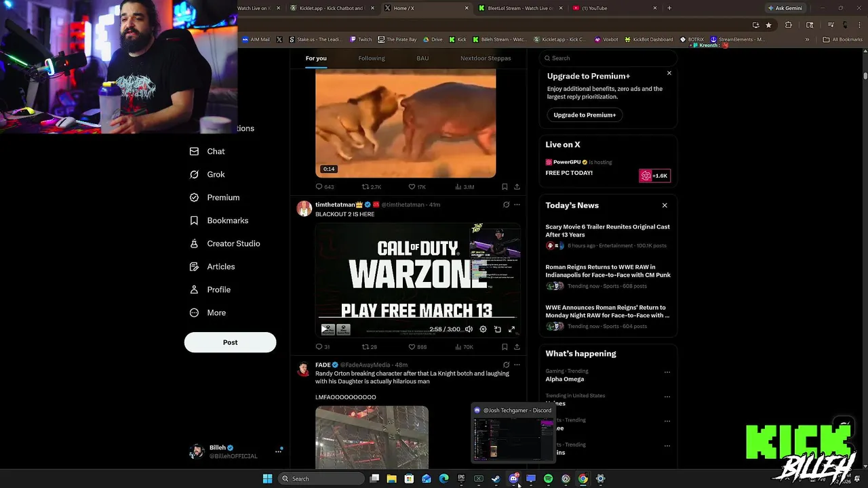Go to Premium in the sidebar

click(214, 197)
